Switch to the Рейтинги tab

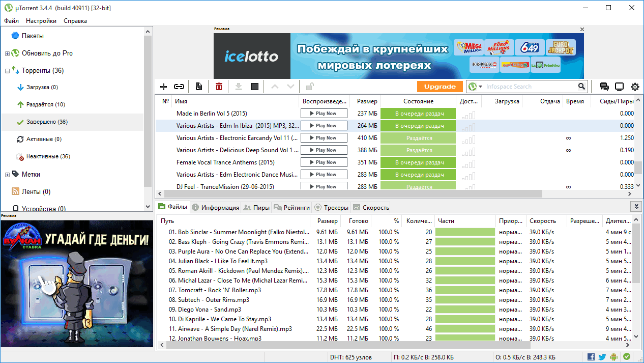coord(292,207)
